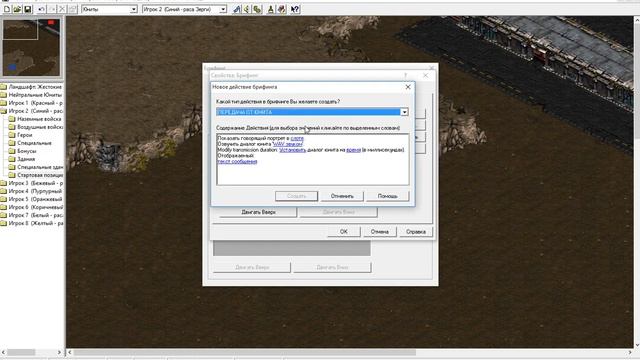Viewport: 640px width, 360px height.
Task: Click Справка in Свойства Брифинг window
Action: pyautogui.click(x=416, y=232)
